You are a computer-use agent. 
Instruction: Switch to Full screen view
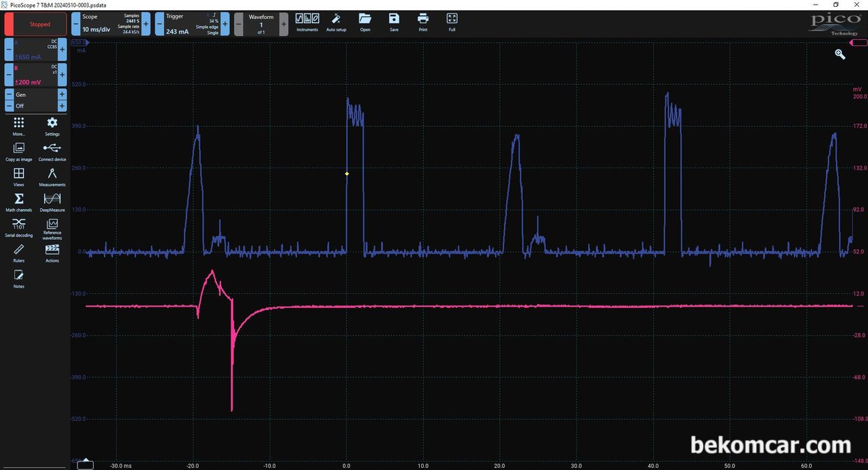tap(452, 22)
